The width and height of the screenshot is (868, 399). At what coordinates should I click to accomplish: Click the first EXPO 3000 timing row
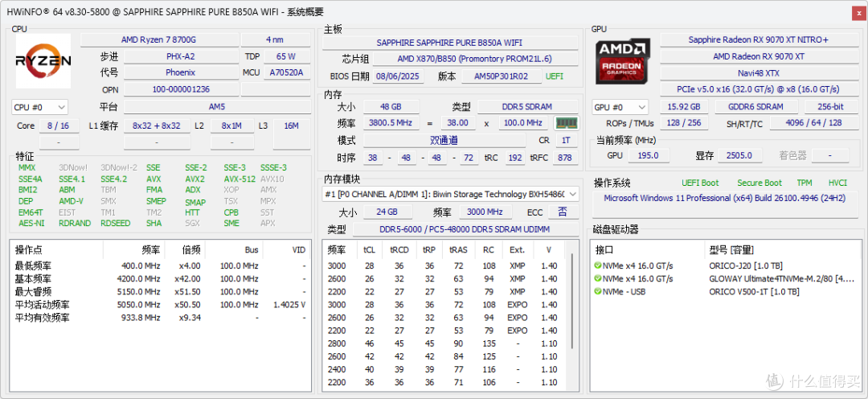(445, 305)
